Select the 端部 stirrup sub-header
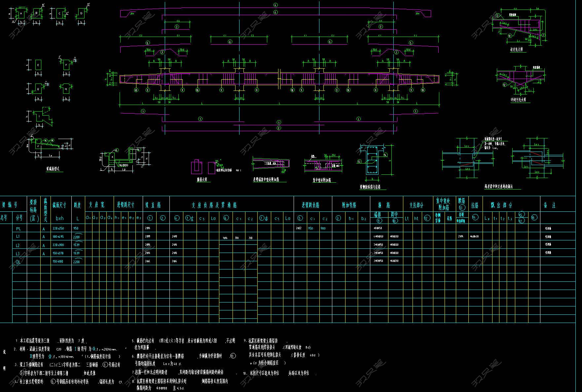 click(378, 214)
